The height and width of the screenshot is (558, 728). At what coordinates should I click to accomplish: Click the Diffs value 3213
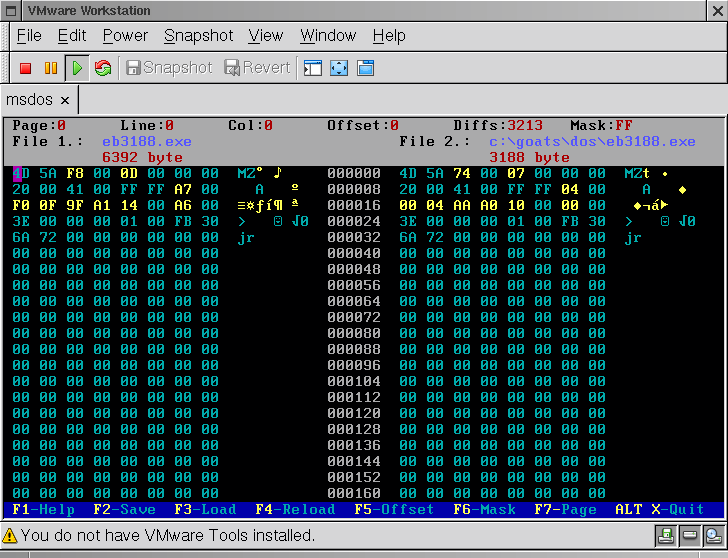coord(525,125)
